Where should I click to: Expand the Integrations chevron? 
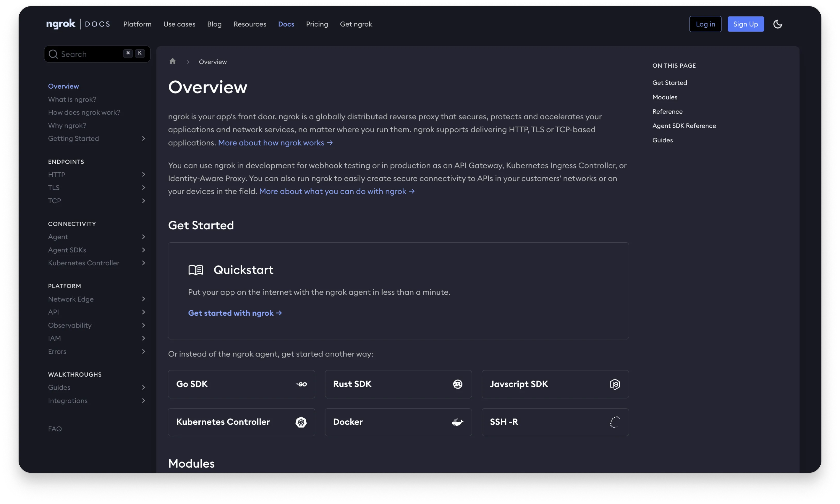(143, 401)
